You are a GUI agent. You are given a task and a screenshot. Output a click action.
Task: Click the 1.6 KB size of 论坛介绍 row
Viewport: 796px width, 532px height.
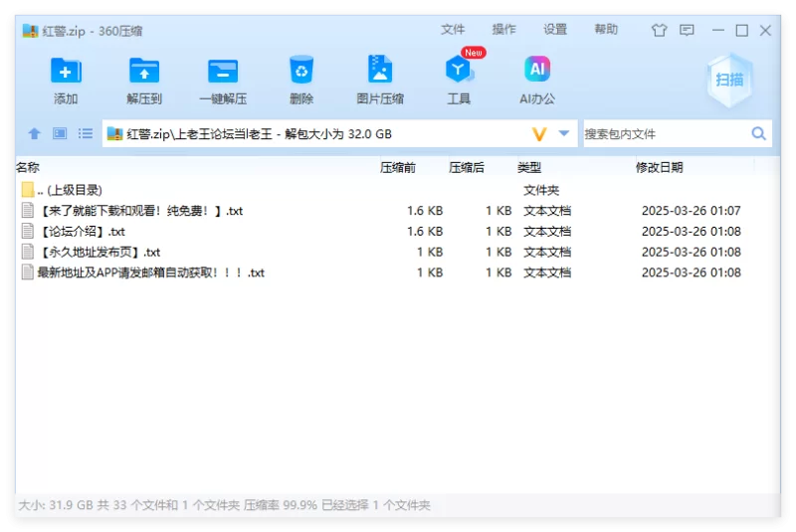425,232
